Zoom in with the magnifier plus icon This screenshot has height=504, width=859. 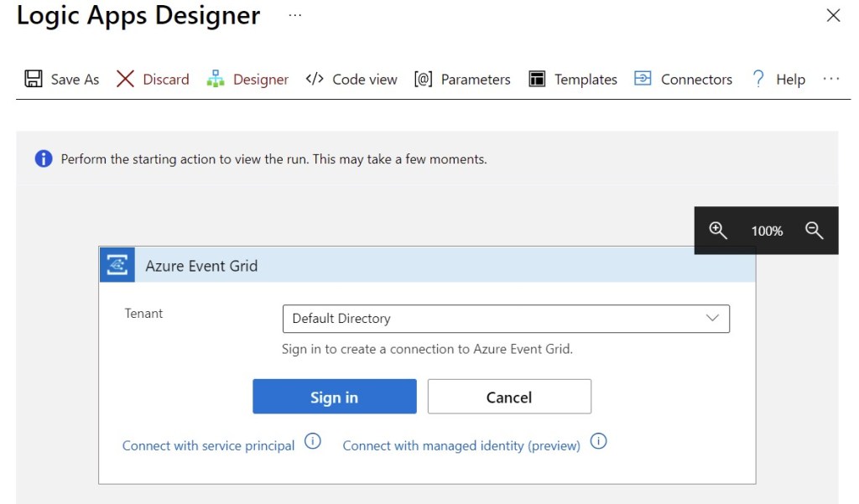[x=718, y=231]
